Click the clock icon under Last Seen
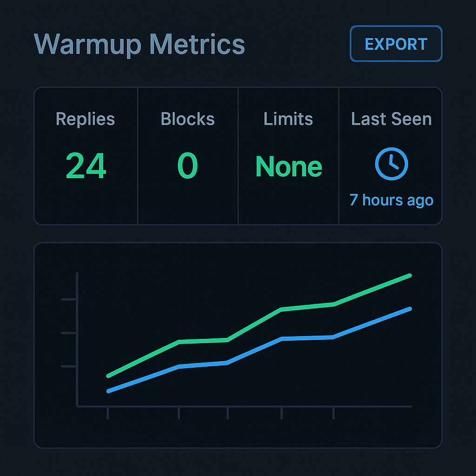 (391, 164)
